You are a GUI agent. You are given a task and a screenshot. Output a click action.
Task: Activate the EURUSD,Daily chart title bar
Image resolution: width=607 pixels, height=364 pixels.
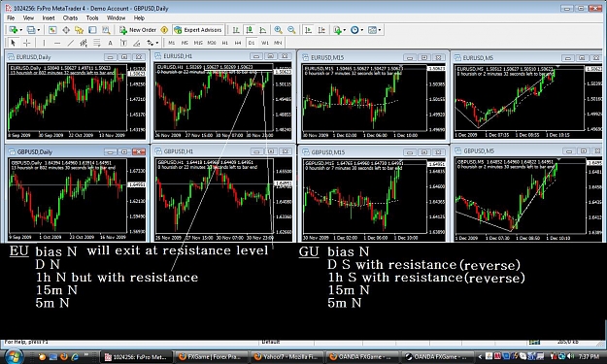(x=77, y=57)
